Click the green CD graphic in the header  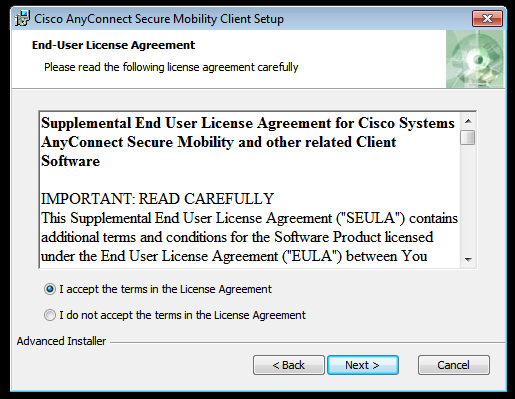475,59
